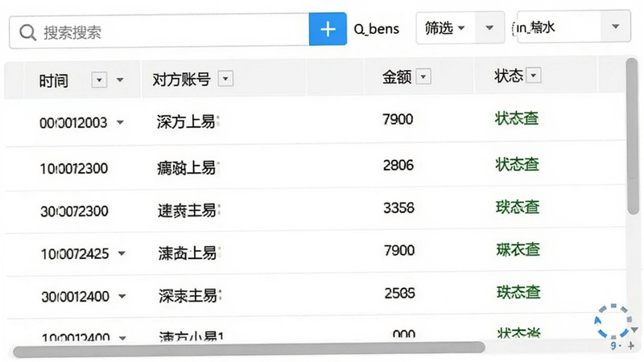Open green status link in 10i0012300 row
Image resolution: width=644 pixels, height=362 pixels.
tap(517, 164)
